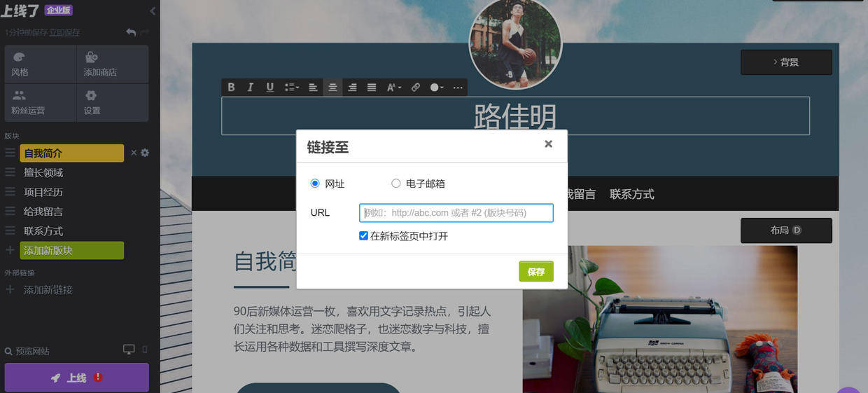Select 擅长领域 section in sidebar
Image resolution: width=868 pixels, height=393 pixels.
coord(43,172)
